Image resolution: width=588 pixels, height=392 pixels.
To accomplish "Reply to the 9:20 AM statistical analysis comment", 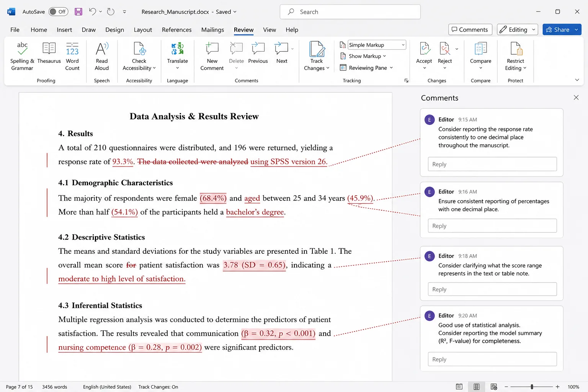I will (492, 359).
